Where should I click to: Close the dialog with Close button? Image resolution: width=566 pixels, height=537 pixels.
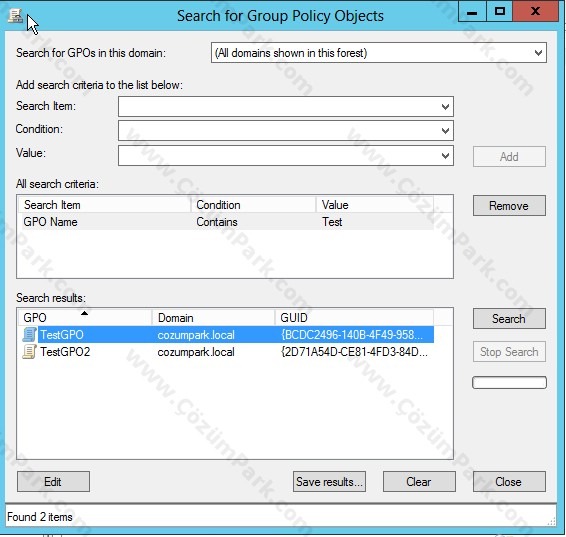point(509,481)
